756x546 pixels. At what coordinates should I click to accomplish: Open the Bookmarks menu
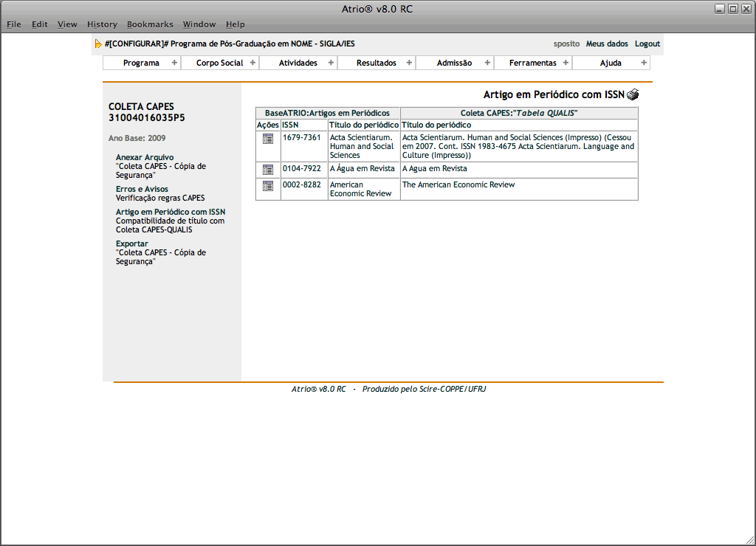pyautogui.click(x=150, y=24)
